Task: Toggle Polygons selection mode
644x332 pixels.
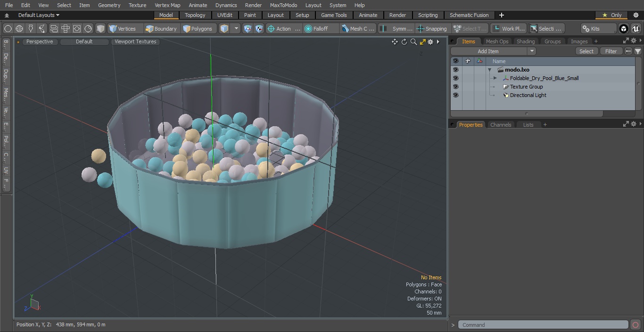Action: click(x=198, y=29)
